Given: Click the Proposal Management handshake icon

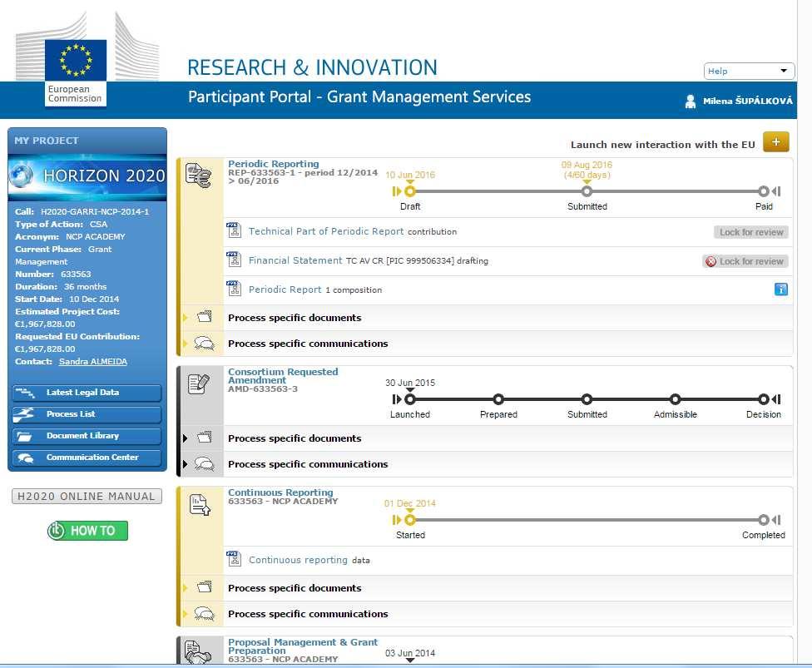Looking at the screenshot, I should (198, 652).
